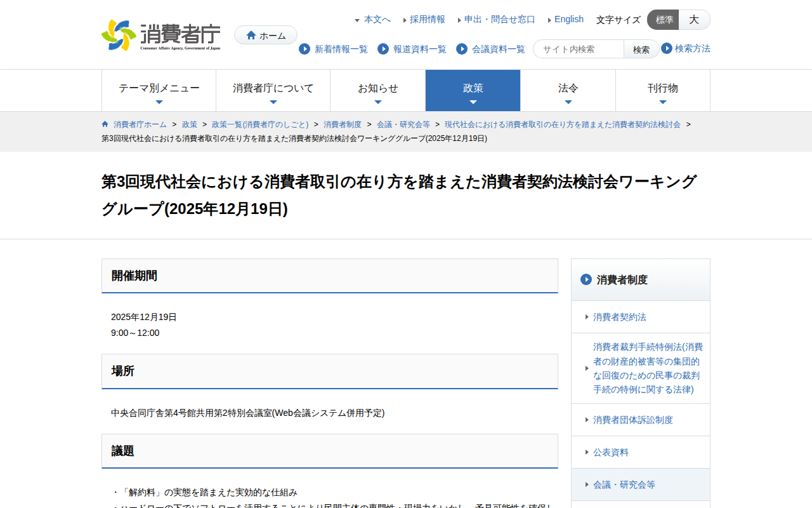The width and height of the screenshot is (812, 508).
Task: Open the 政策 navigation tab
Action: click(x=473, y=91)
